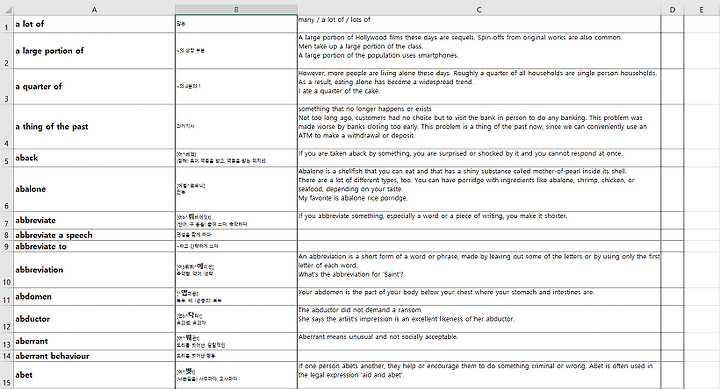Click the cell "abdomen"
This screenshot has width=720, height=389.
click(x=94, y=297)
